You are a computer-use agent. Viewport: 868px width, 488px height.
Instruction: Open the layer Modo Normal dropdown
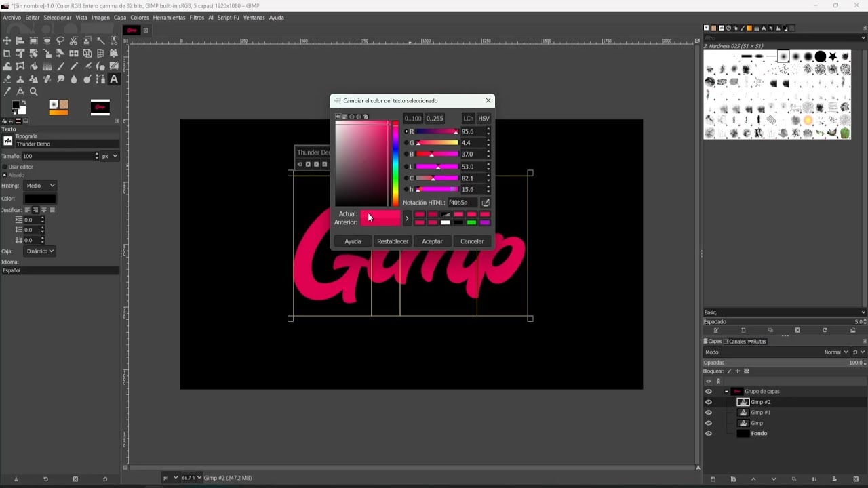coord(835,352)
